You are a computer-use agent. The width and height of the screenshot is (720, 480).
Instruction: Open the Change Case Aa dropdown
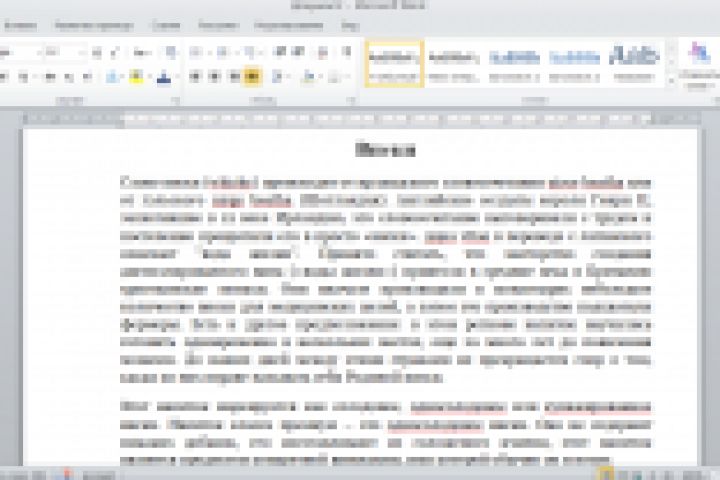coord(141,53)
